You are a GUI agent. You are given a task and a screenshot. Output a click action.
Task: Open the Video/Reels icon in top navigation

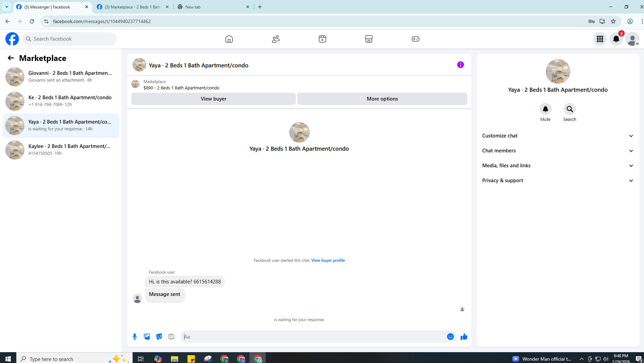click(323, 39)
